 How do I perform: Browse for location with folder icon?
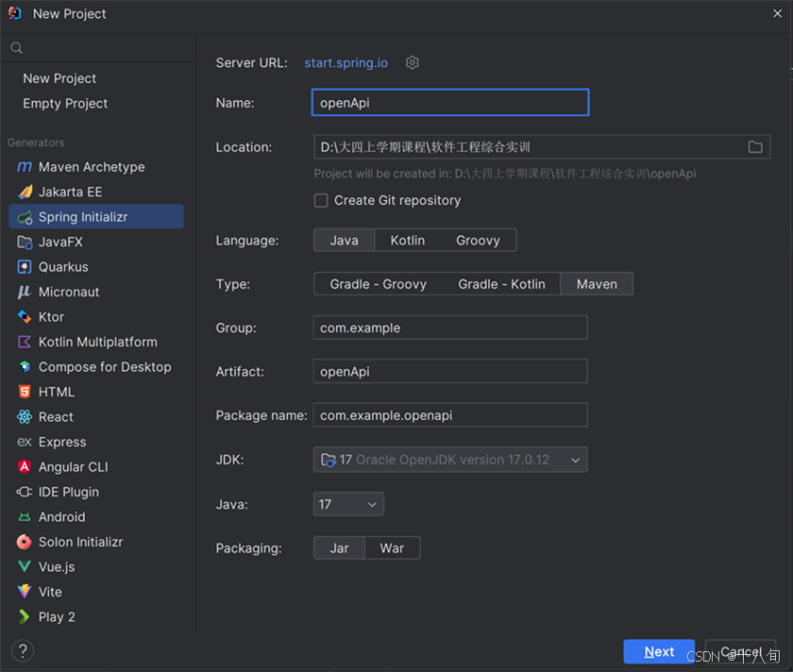click(x=755, y=147)
